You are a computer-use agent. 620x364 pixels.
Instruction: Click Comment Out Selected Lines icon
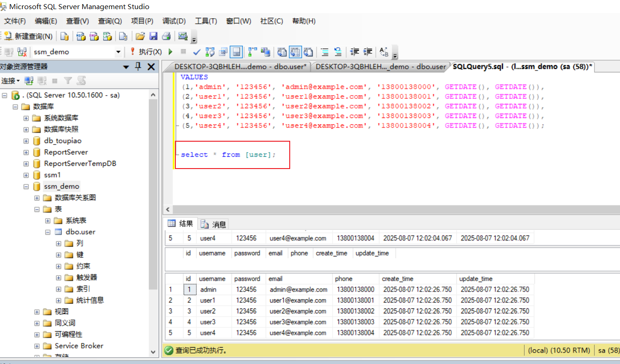tap(325, 52)
